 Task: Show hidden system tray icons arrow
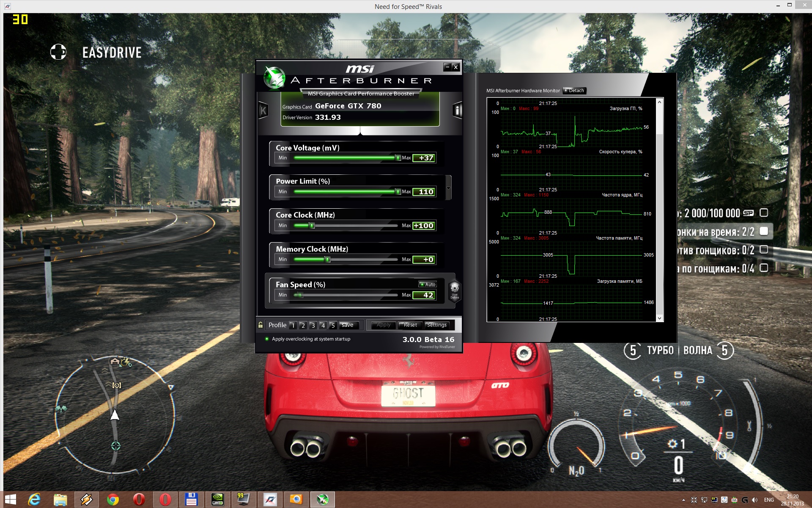pos(683,500)
